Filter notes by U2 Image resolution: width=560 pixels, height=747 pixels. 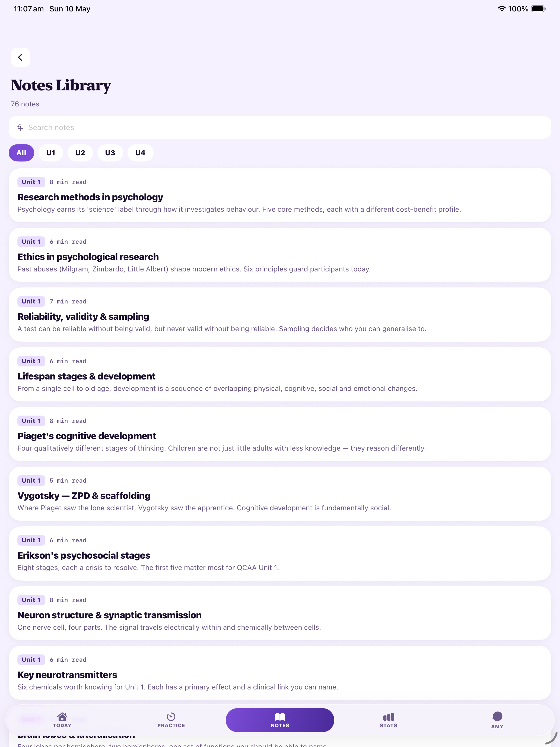tap(80, 153)
